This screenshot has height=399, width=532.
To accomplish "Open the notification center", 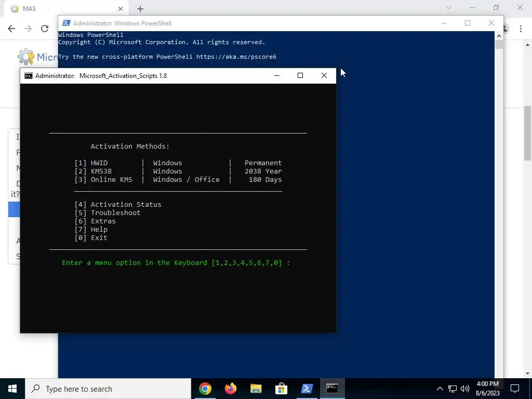I will [515, 389].
